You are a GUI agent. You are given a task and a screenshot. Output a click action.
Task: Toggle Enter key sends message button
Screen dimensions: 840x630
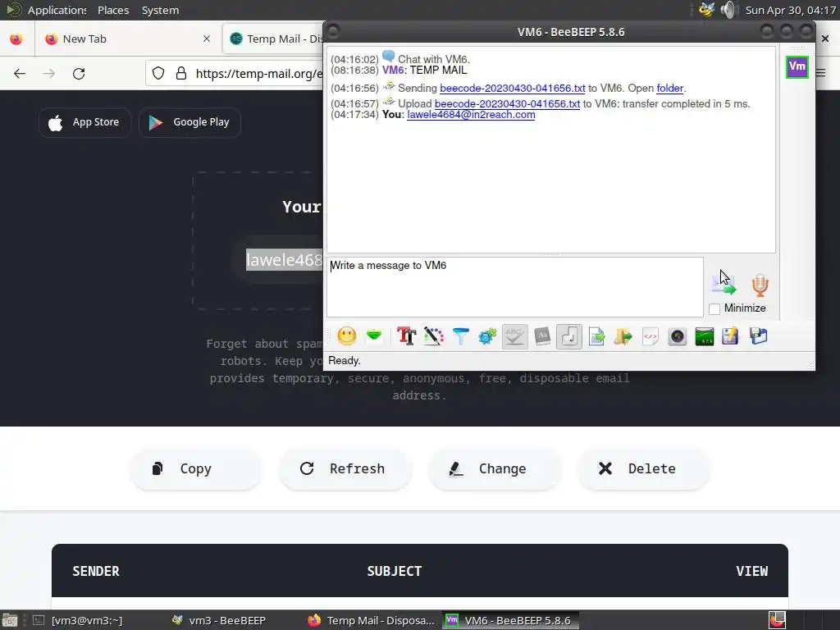coord(569,336)
